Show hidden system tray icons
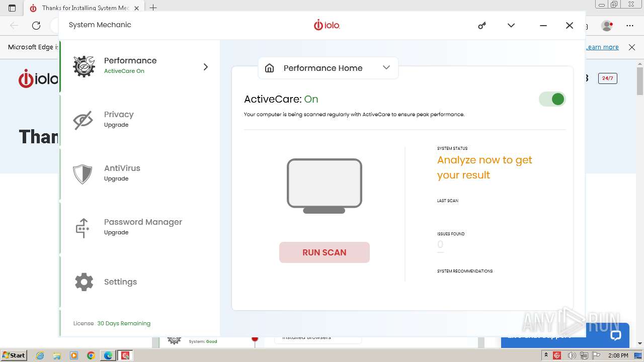 click(x=546, y=355)
